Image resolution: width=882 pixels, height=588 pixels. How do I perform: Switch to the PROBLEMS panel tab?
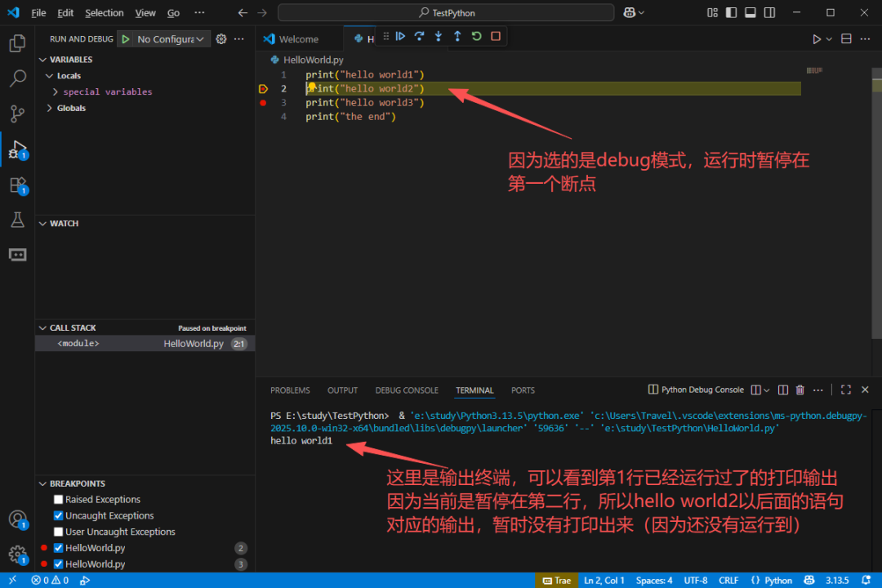point(290,390)
